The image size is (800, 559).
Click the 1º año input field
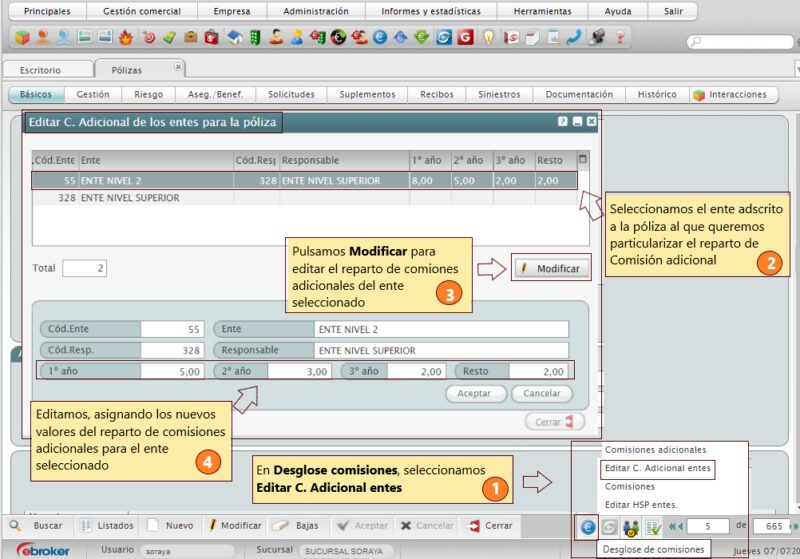pos(172,371)
